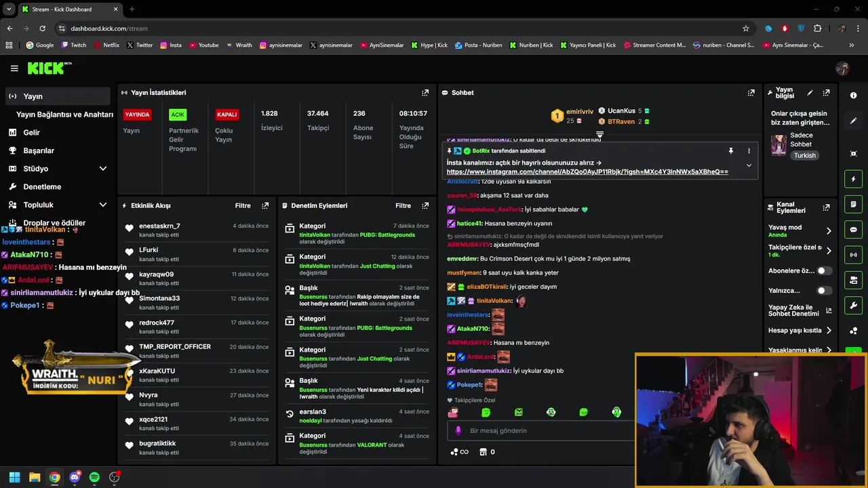This screenshot has width=868, height=488.
Task: Click the document icon in the right rail
Action: (853, 204)
